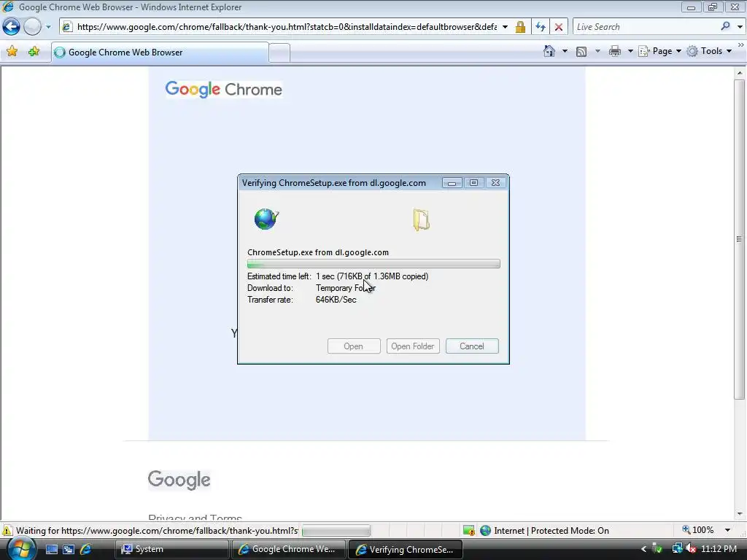Screen dimensions: 747x560
Task: Click the 11:12 PM clock
Action: tap(719, 549)
